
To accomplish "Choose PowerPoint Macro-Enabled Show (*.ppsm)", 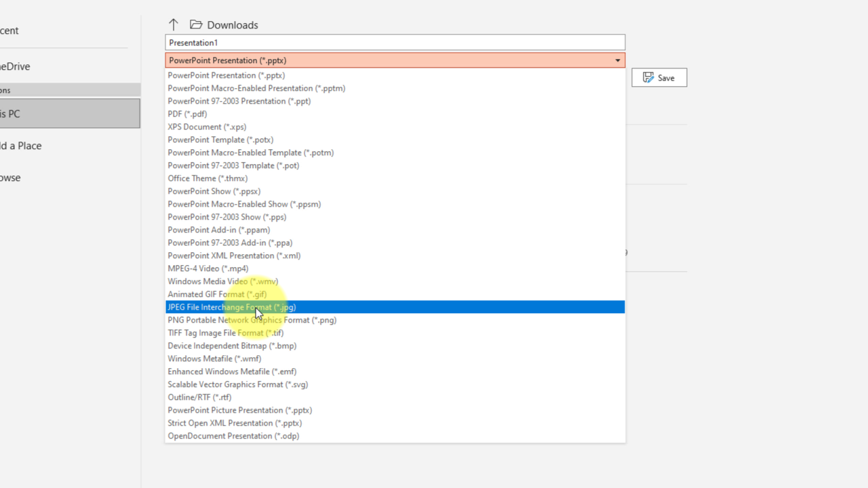I will coord(395,204).
